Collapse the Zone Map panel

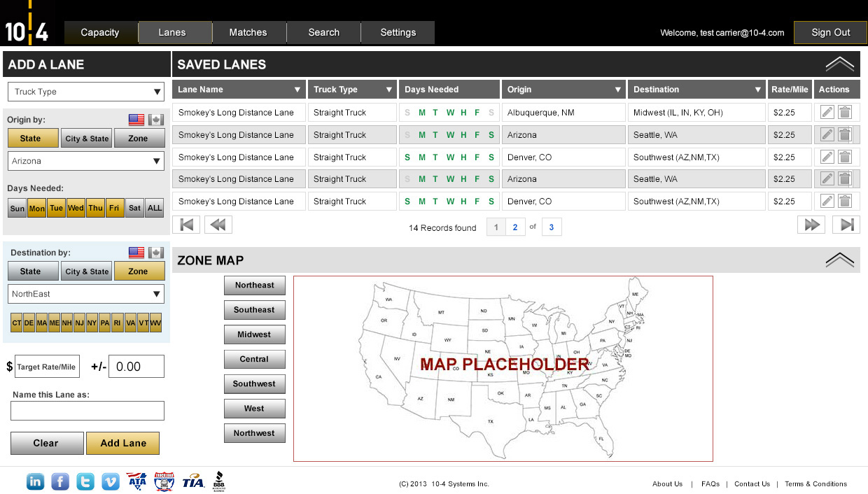tap(839, 260)
